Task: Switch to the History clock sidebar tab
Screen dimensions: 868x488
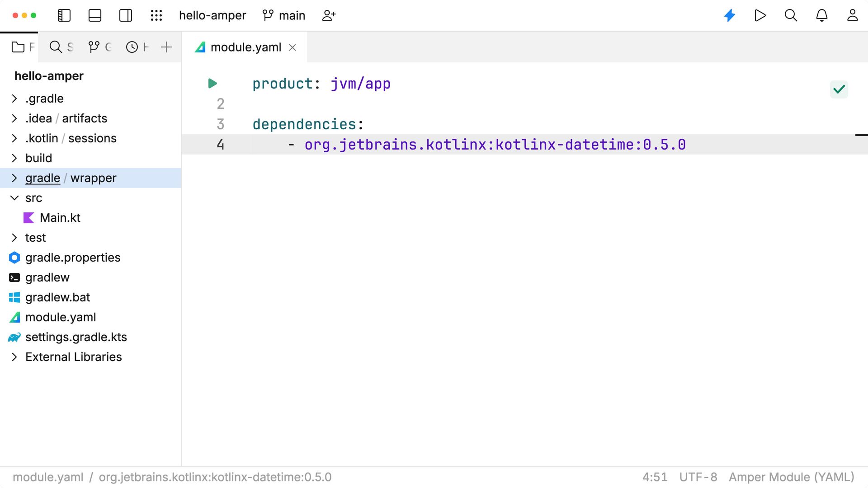Action: (x=137, y=47)
